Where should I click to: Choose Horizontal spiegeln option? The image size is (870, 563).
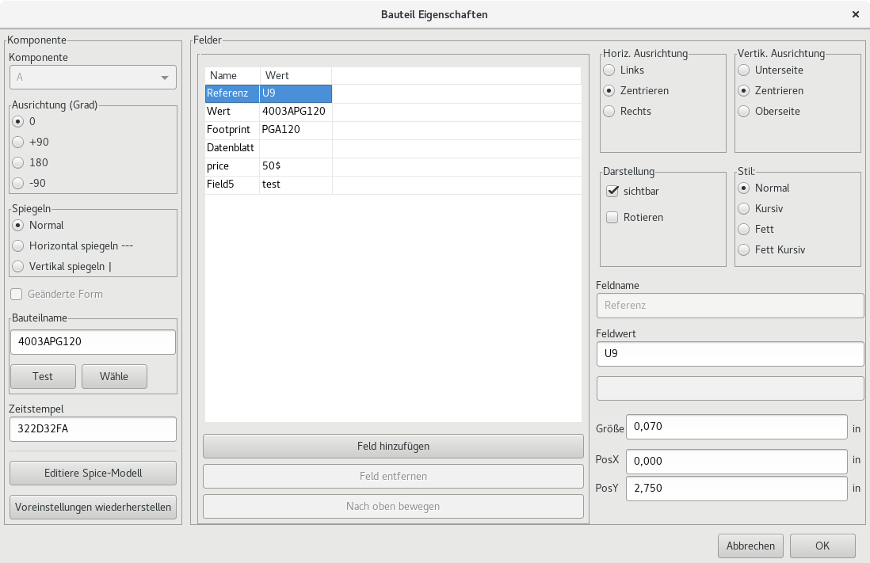point(18,246)
